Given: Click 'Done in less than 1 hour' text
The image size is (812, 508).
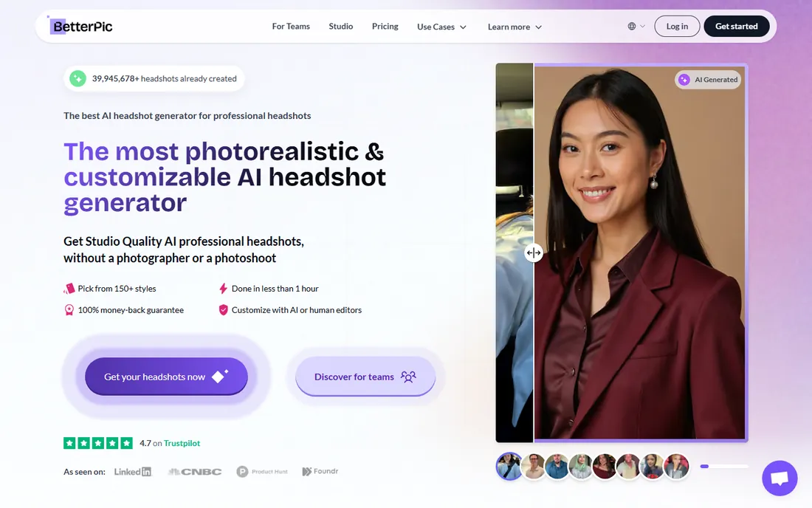Looking at the screenshot, I should (275, 289).
